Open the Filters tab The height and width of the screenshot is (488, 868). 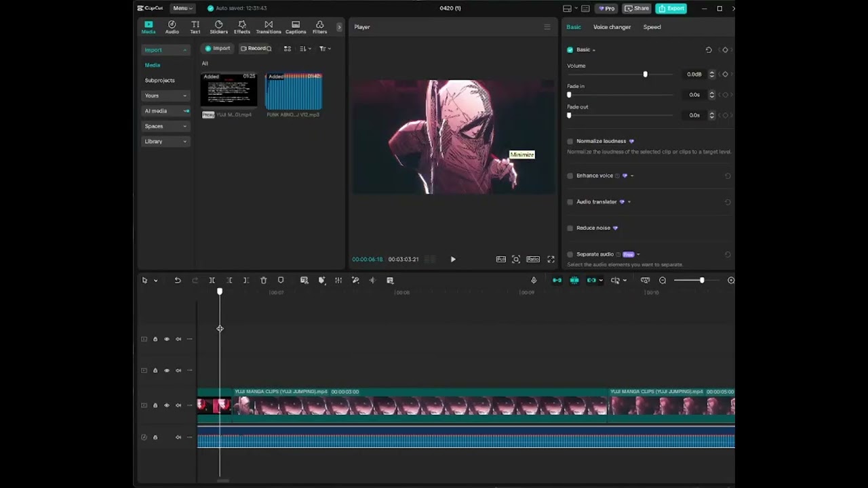pyautogui.click(x=319, y=27)
